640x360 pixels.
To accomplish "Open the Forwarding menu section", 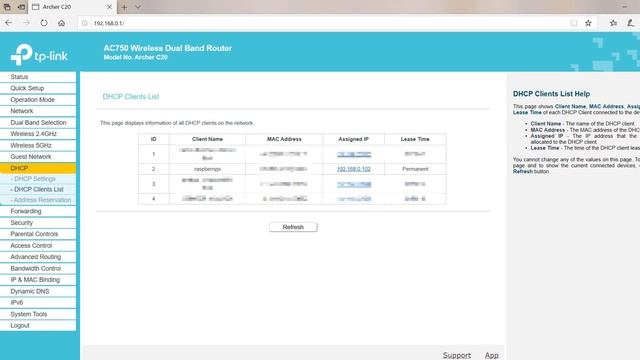I will (38, 211).
